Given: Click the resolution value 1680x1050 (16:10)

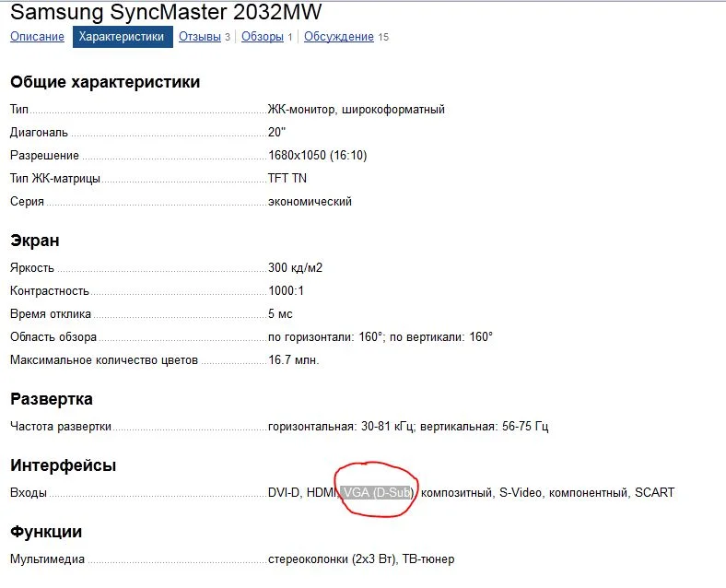Looking at the screenshot, I should (x=317, y=155).
